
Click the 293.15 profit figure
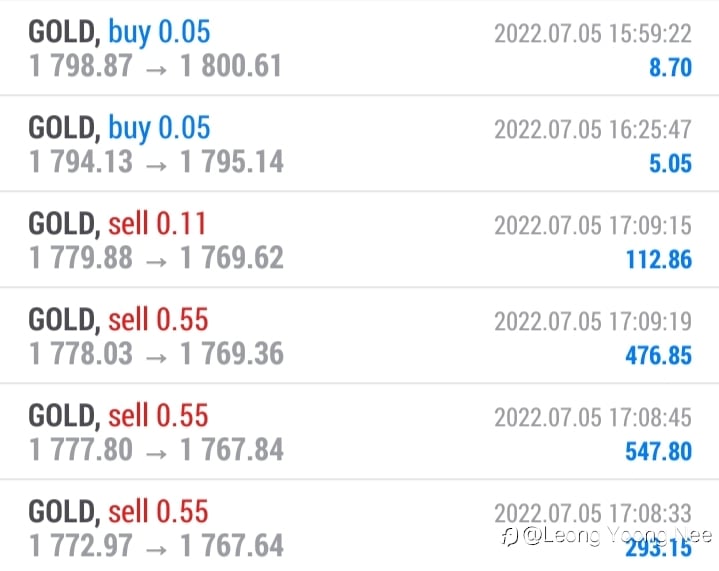pos(659,548)
